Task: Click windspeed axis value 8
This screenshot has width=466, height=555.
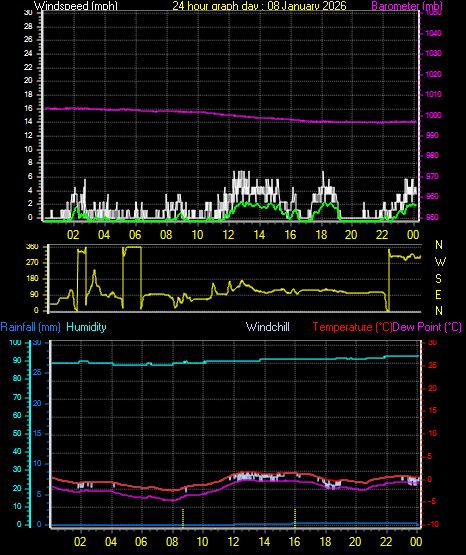Action: pos(30,162)
